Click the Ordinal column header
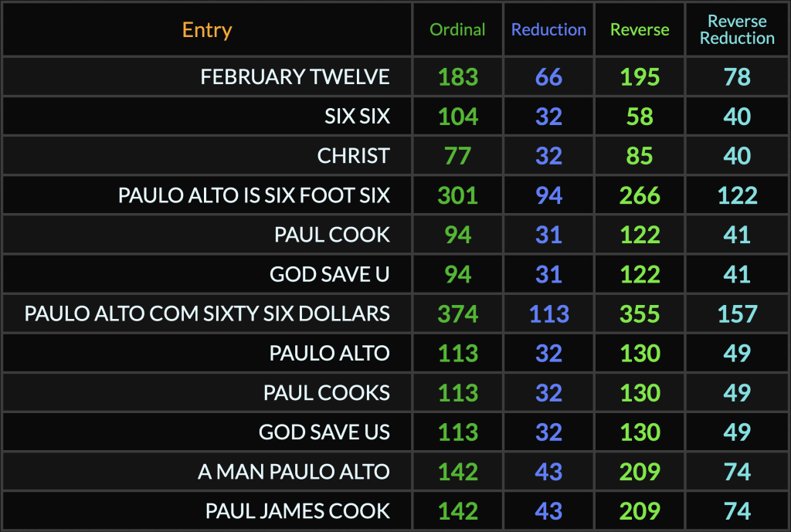Image resolution: width=791 pixels, height=532 pixels. (457, 30)
